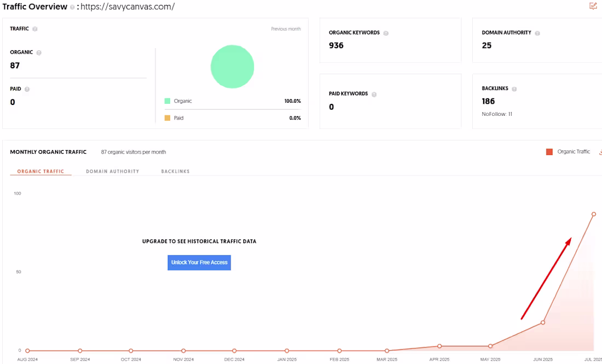
Task: Click the MAY 2025 chart data point
Action: coord(490,346)
